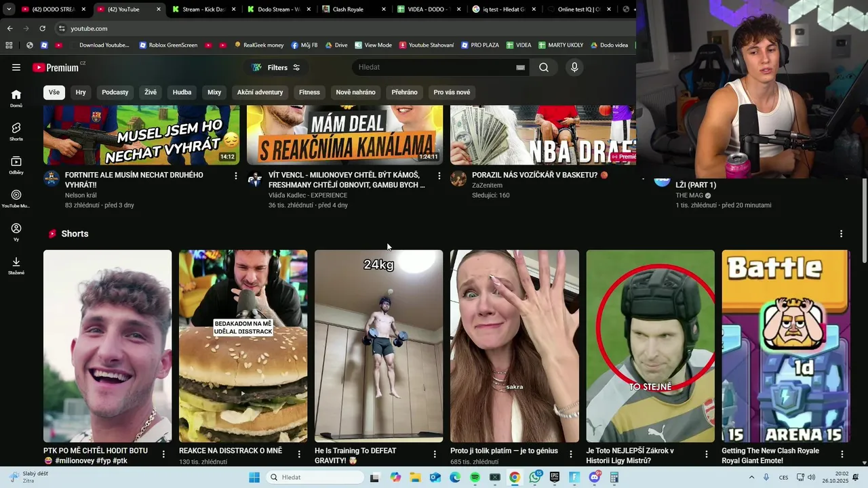The image size is (868, 488).
Task: Click the Hledat search field
Action: (434, 67)
